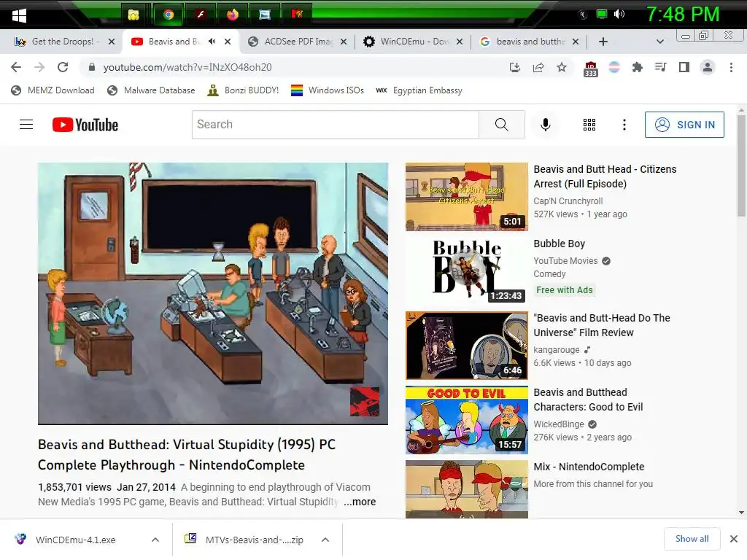The image size is (747, 560).
Task: Open the Flash taskbar icon
Action: pos(201,15)
